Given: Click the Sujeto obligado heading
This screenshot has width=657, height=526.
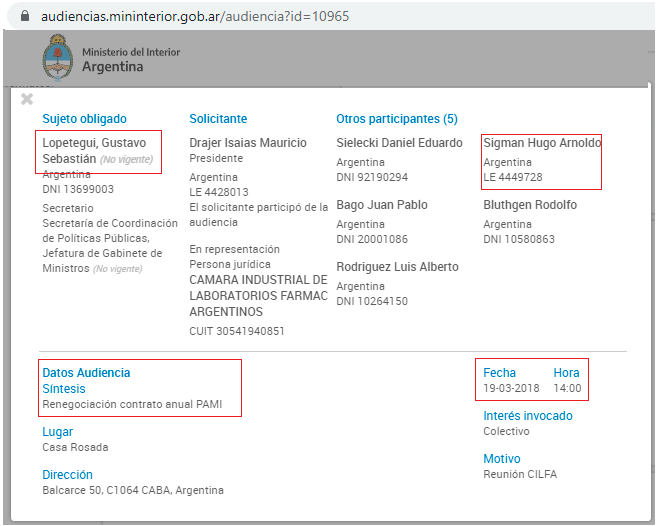Looking at the screenshot, I should [x=84, y=119].
